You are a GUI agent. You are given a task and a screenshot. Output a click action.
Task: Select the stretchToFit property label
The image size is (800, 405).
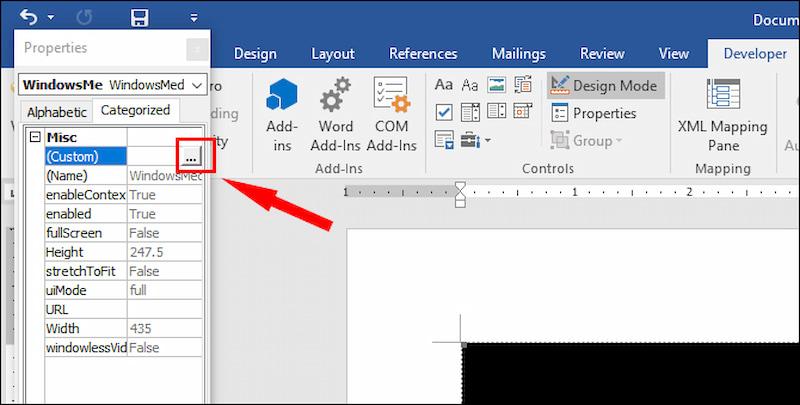85,271
